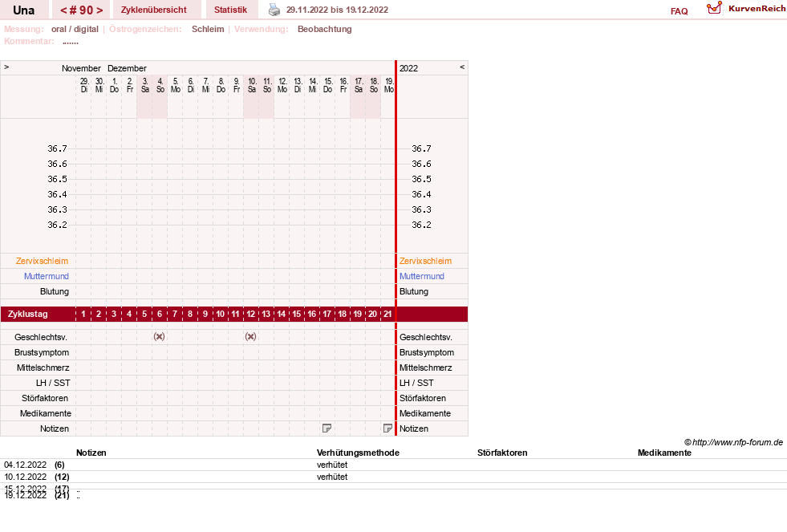Viewport: 787px width, 532px height.
Task: Click the left Muttermund label
Action: click(x=47, y=276)
